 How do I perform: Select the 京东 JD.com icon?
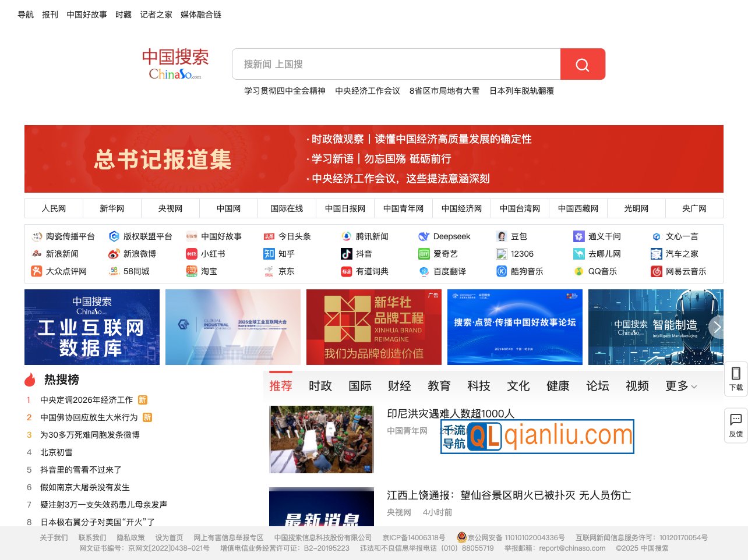pyautogui.click(x=269, y=271)
